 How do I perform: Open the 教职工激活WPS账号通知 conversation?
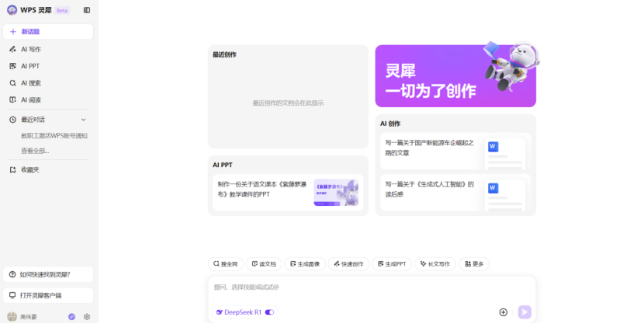tap(54, 136)
